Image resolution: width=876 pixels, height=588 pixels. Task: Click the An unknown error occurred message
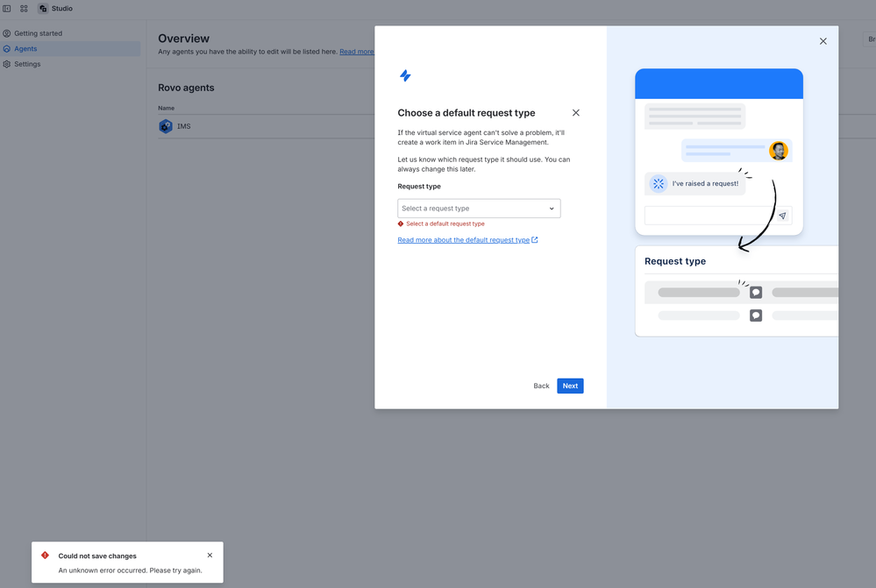(x=130, y=570)
